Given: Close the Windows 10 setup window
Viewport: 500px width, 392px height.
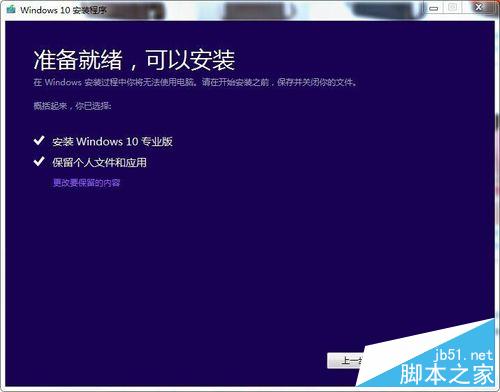Looking at the screenshot, I should [479, 7].
